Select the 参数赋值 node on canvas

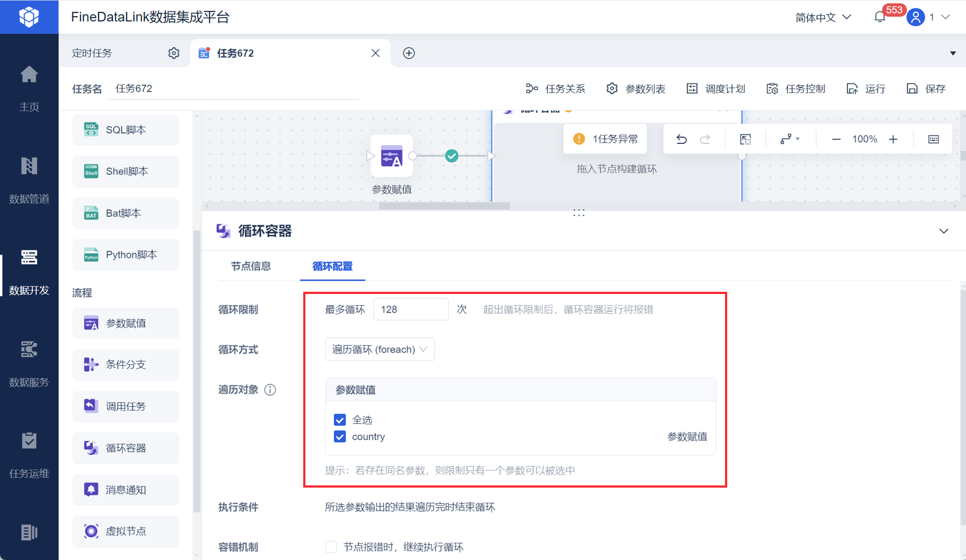pyautogui.click(x=392, y=156)
